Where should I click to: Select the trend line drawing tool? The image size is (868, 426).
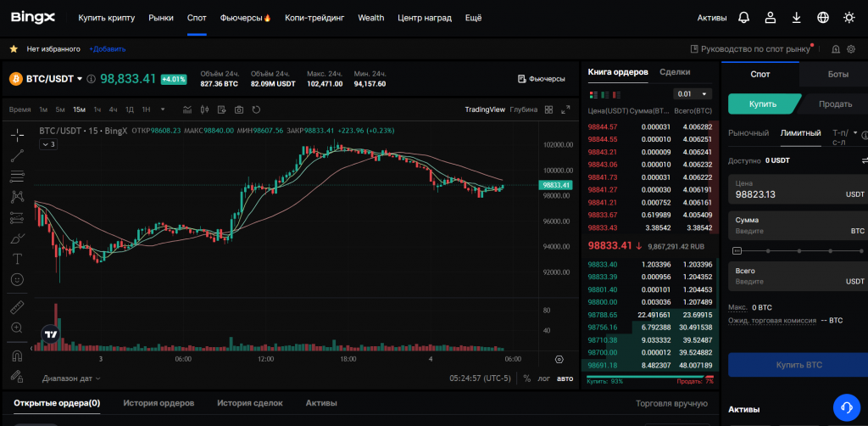click(17, 155)
